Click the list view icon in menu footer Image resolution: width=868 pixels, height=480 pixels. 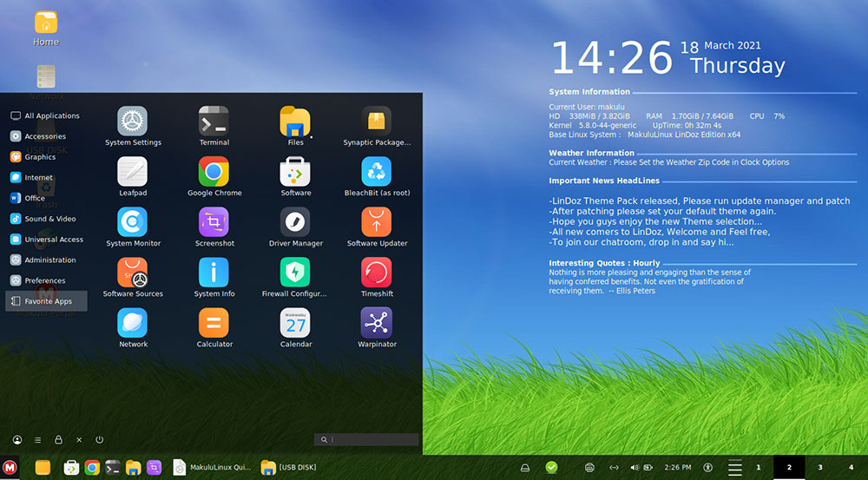coord(37,440)
